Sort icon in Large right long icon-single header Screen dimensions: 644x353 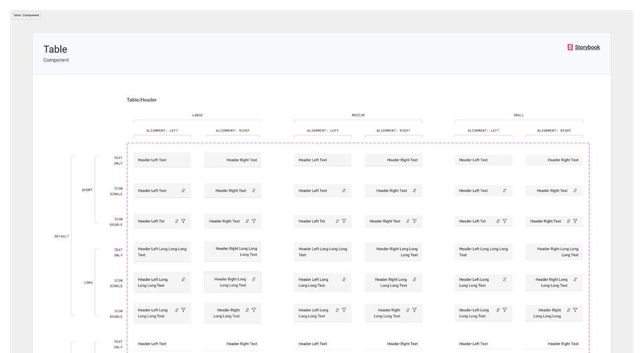(x=254, y=279)
